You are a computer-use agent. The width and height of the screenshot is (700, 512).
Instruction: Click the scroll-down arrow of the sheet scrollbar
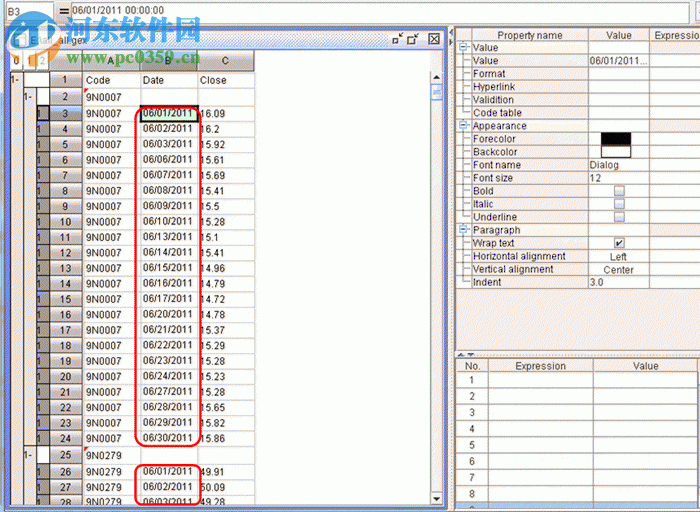click(437, 499)
